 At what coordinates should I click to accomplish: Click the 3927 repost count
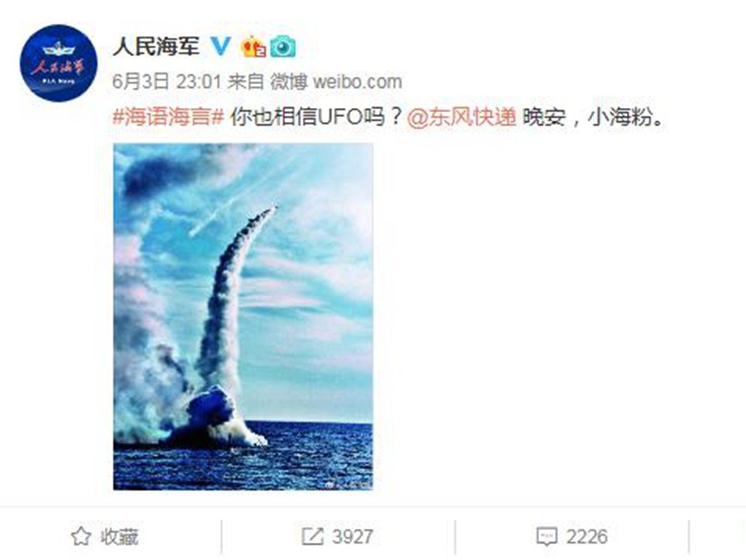tap(352, 536)
